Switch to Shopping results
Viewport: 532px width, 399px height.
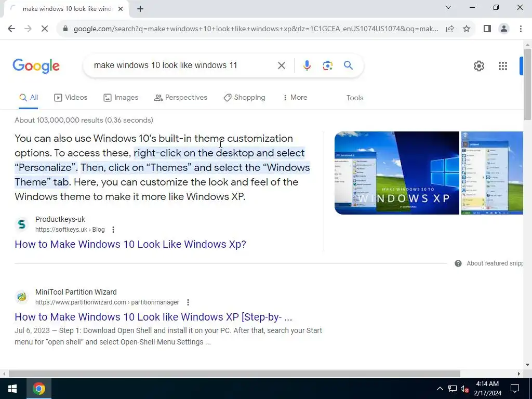coord(244,97)
